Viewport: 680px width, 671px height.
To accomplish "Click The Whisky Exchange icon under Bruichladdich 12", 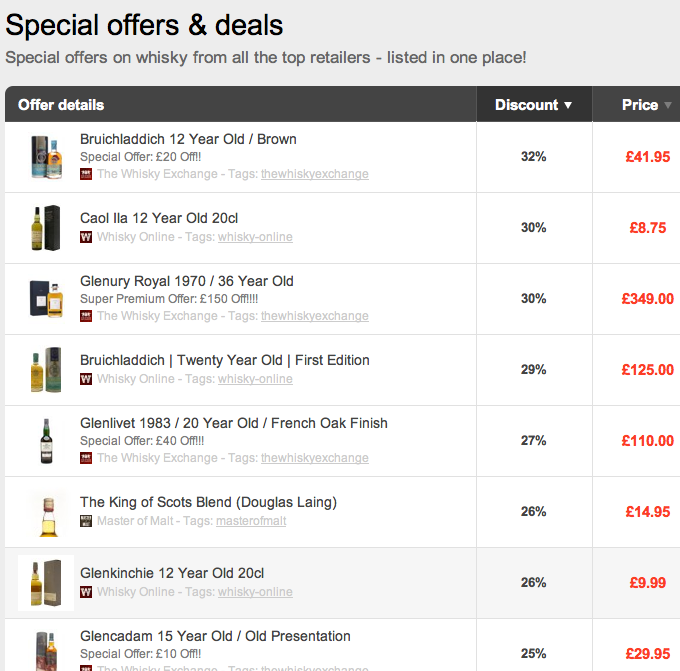I will click(86, 174).
